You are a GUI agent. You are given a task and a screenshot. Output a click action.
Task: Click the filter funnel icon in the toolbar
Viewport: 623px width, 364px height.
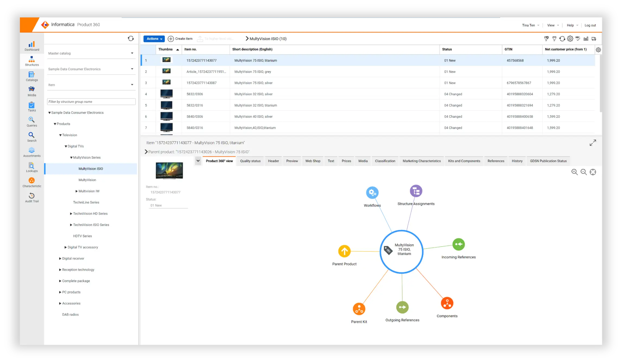(x=554, y=39)
